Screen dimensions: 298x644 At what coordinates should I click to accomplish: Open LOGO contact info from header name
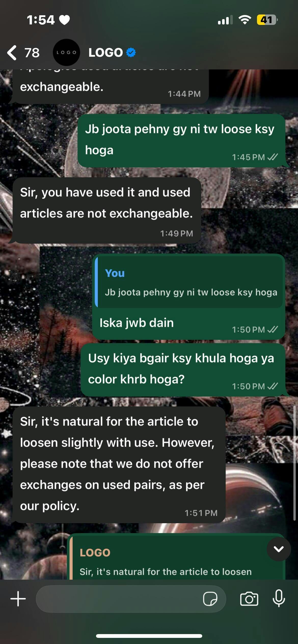pyautogui.click(x=105, y=52)
